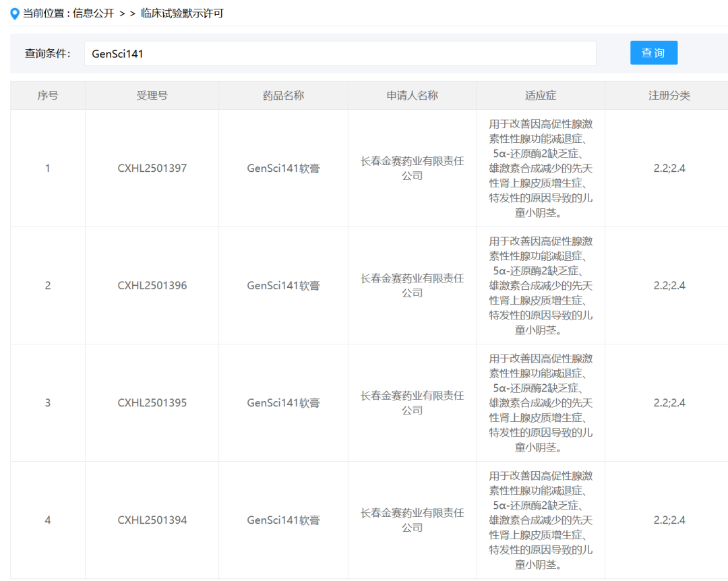Click the 申请人名称 column header
The width and height of the screenshot is (728, 581).
point(412,95)
